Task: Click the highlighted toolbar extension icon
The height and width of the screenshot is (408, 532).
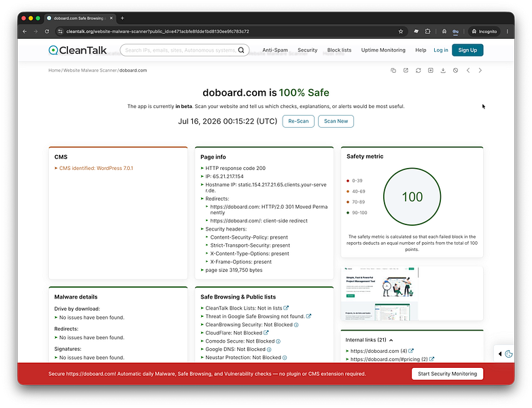Action: 455,31
